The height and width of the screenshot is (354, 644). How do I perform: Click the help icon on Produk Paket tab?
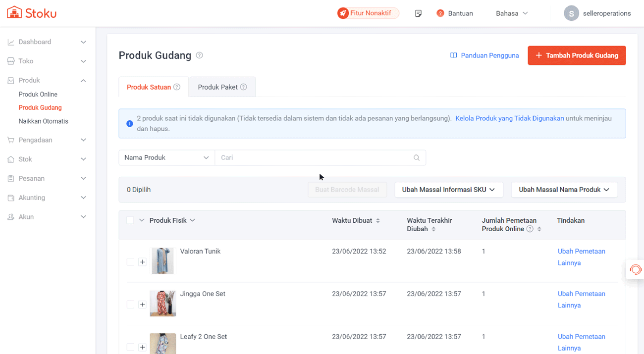243,87
